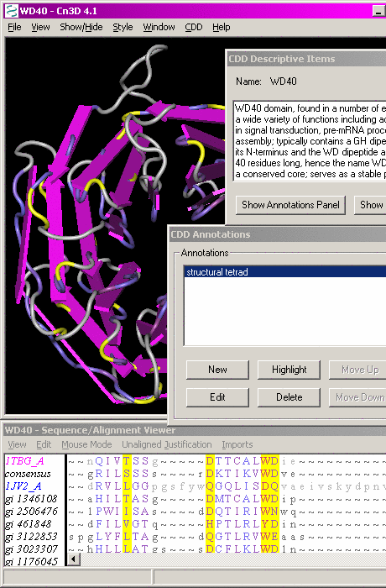Minimize the Cn3D window
Image resolution: width=386 pixels, height=588 pixels.
pyautogui.click(x=379, y=11)
